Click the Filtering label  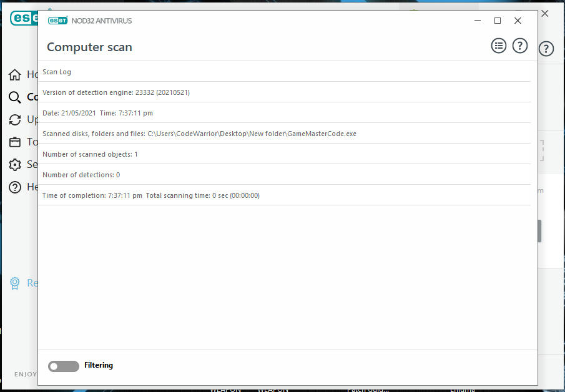[99, 365]
